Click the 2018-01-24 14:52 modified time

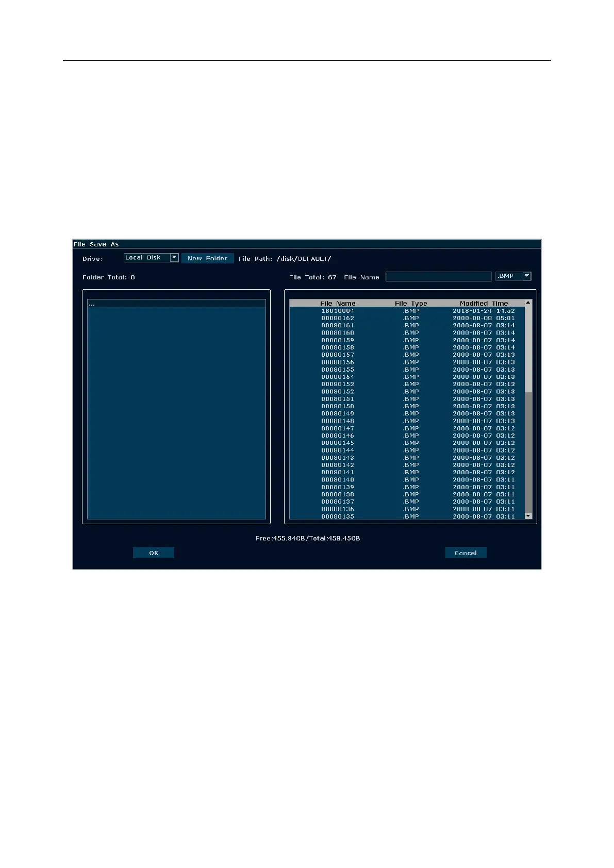[x=484, y=311]
